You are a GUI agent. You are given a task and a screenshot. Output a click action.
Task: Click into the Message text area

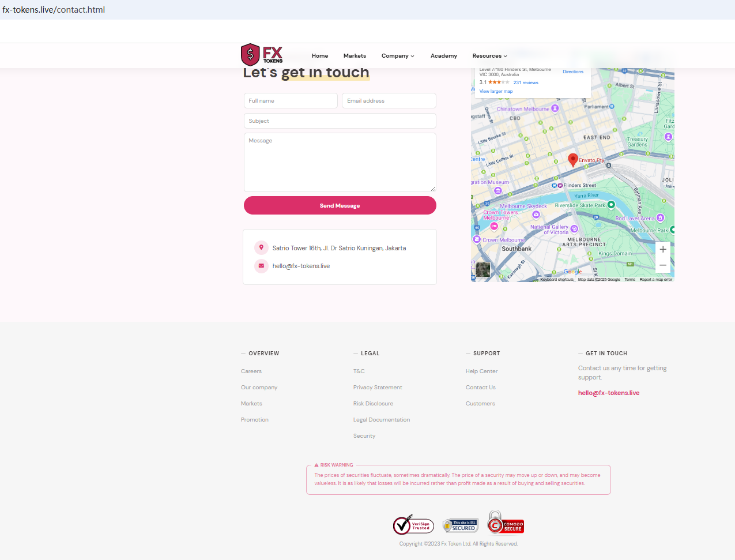(x=340, y=163)
